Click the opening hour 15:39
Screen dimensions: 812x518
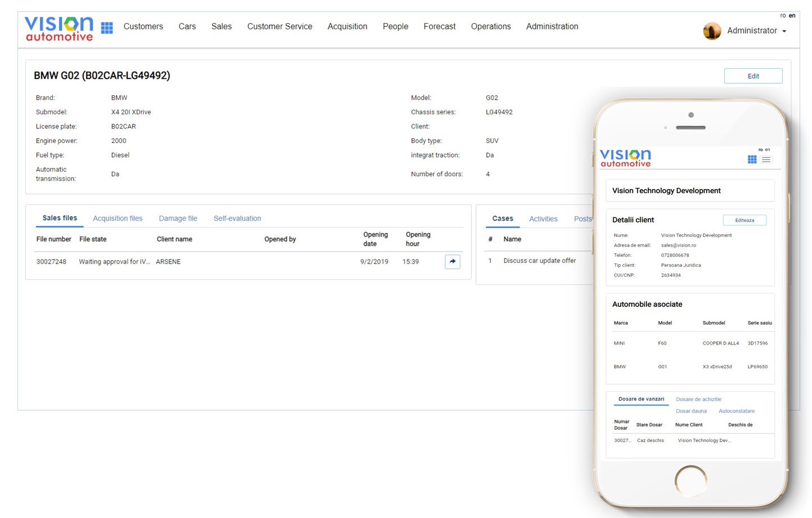point(411,262)
